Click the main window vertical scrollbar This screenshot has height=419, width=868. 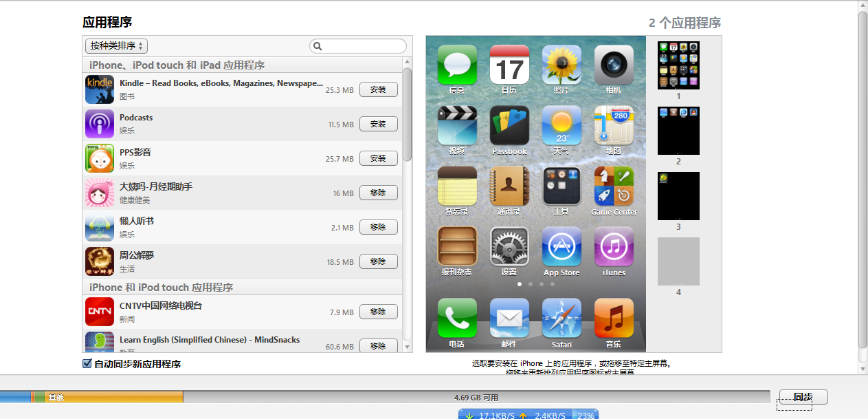click(863, 179)
